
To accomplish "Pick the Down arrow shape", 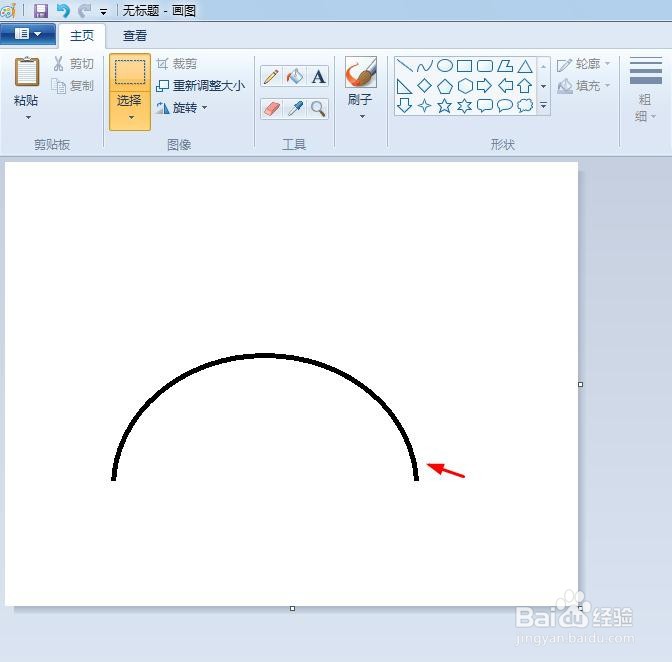I will pos(405,105).
